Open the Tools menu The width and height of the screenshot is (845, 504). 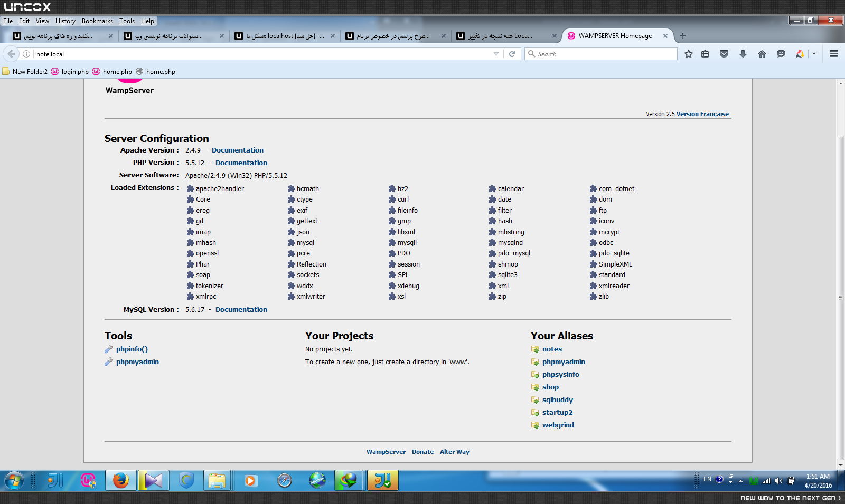pos(127,21)
